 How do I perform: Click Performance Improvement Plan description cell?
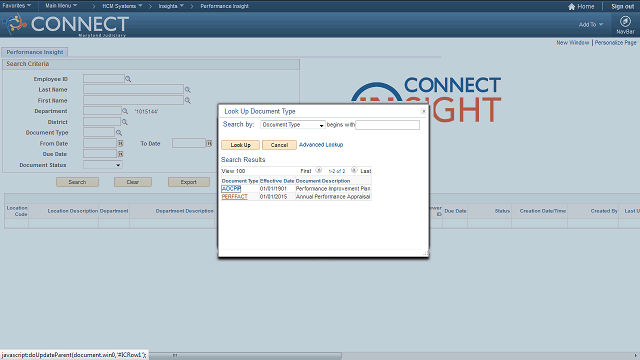click(x=333, y=189)
